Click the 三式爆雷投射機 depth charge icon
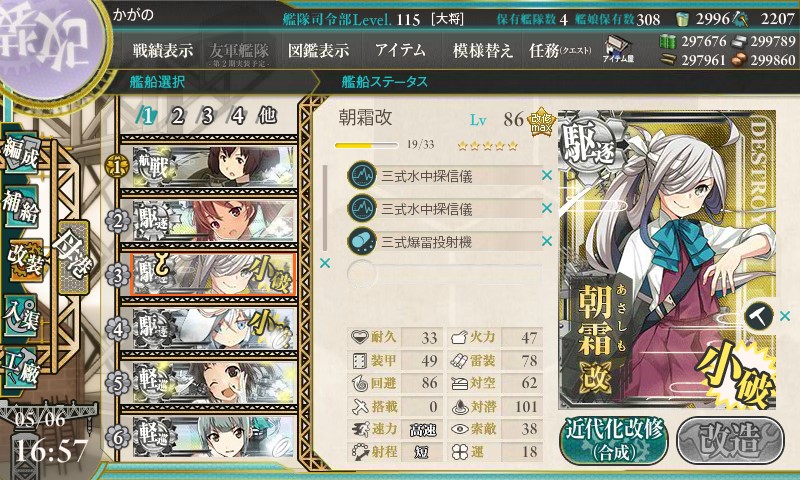This screenshot has height=480, width=800. click(362, 241)
